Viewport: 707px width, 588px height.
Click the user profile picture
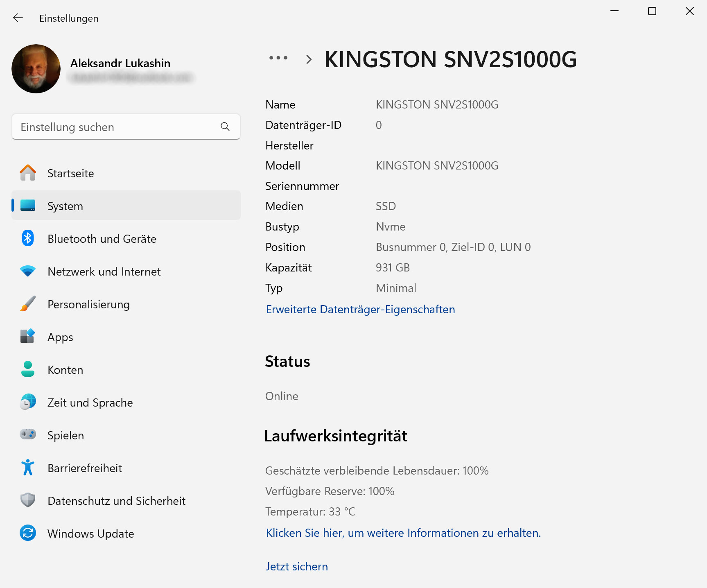click(x=36, y=69)
